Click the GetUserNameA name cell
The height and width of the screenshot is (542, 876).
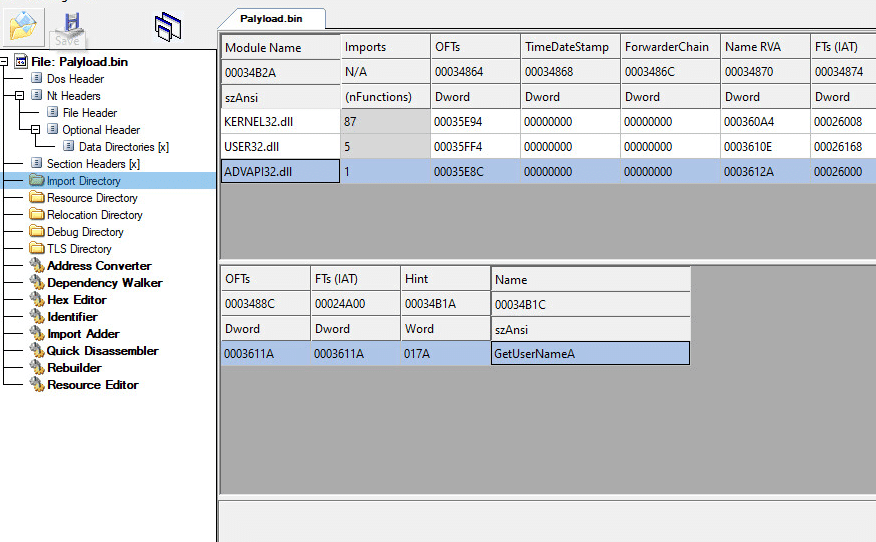point(591,354)
